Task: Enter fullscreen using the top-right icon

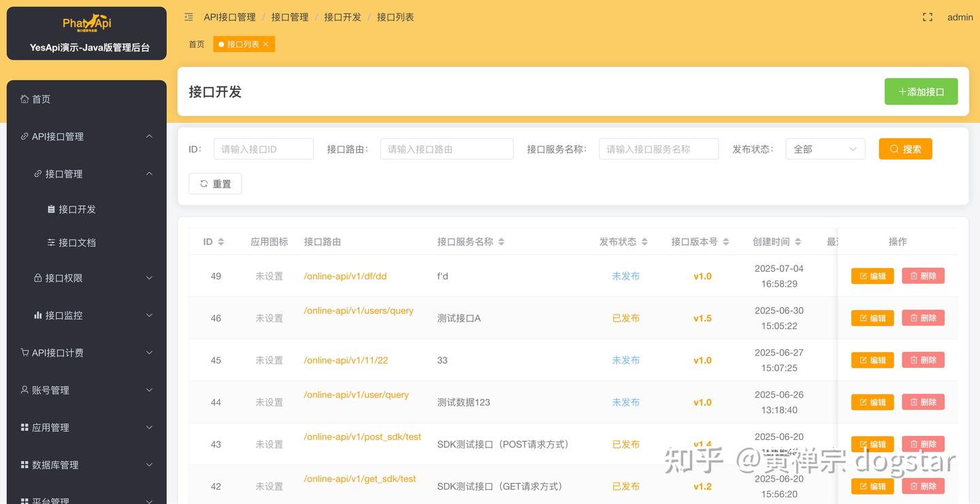Action: click(x=927, y=17)
